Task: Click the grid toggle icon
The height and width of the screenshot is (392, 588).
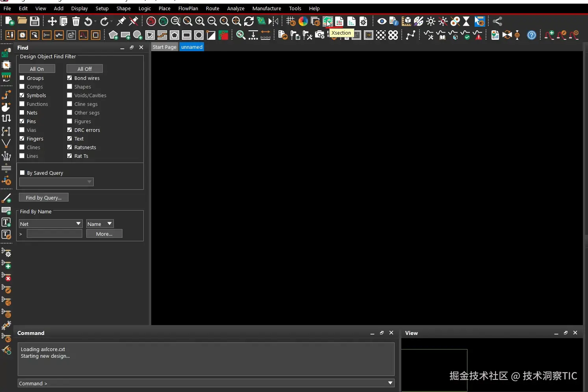Action: pyautogui.click(x=291, y=21)
